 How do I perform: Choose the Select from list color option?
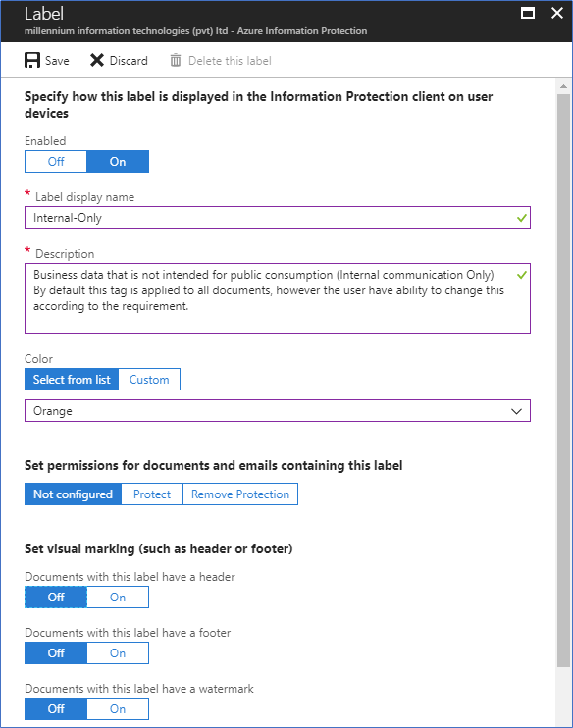click(72, 380)
